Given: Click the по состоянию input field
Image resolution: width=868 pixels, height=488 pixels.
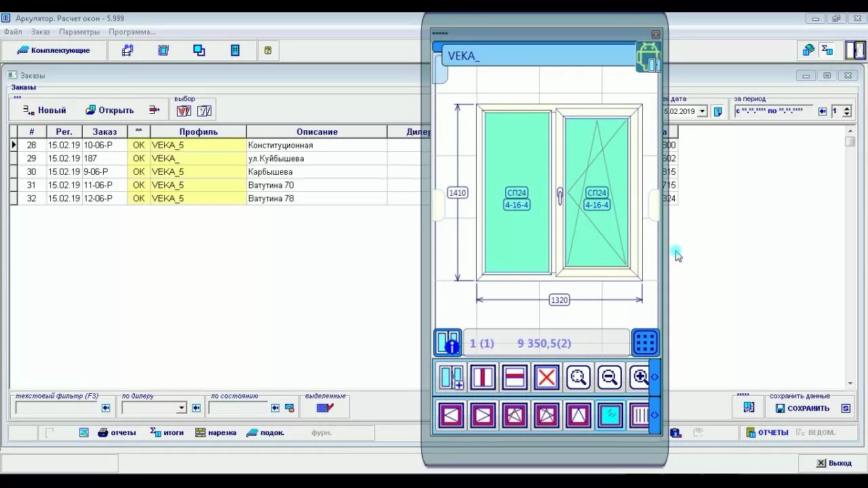Looking at the screenshot, I should tap(238, 408).
